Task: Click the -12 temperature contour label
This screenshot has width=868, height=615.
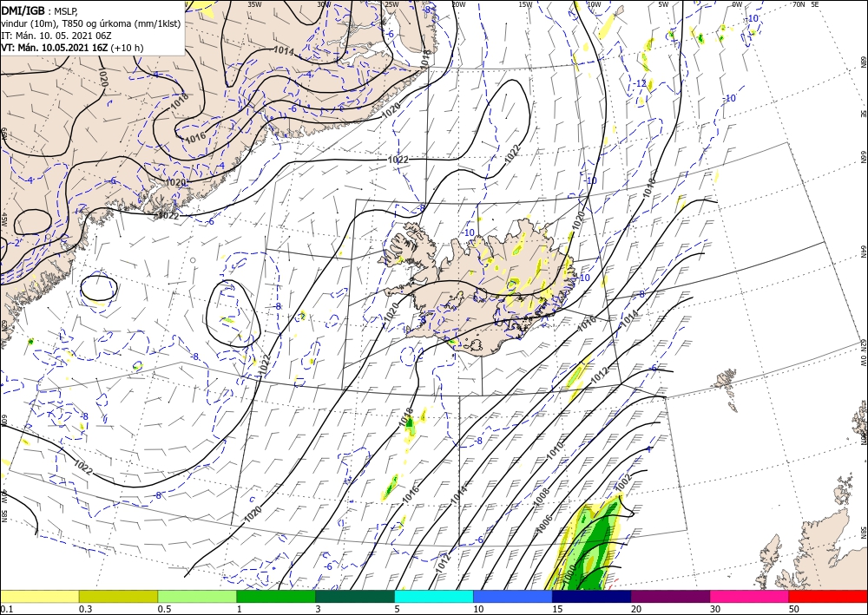Action: point(641,83)
